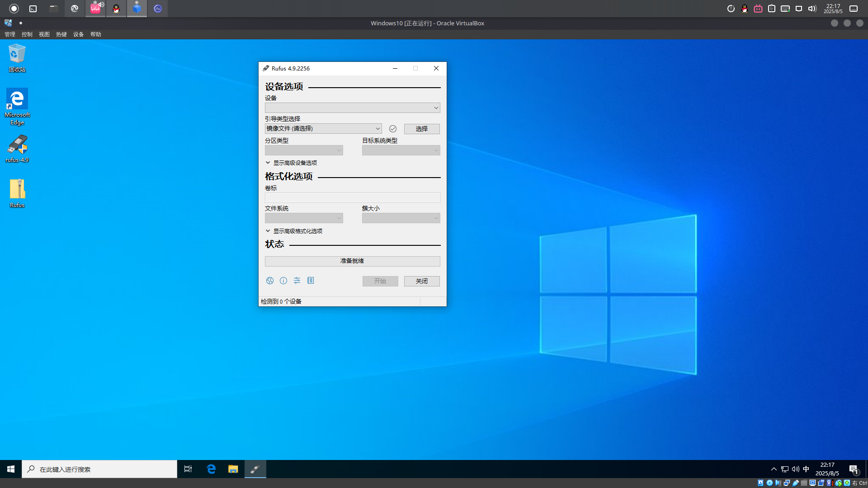Open VirtualBox 帮助 menu
868x488 pixels.
pos(96,34)
